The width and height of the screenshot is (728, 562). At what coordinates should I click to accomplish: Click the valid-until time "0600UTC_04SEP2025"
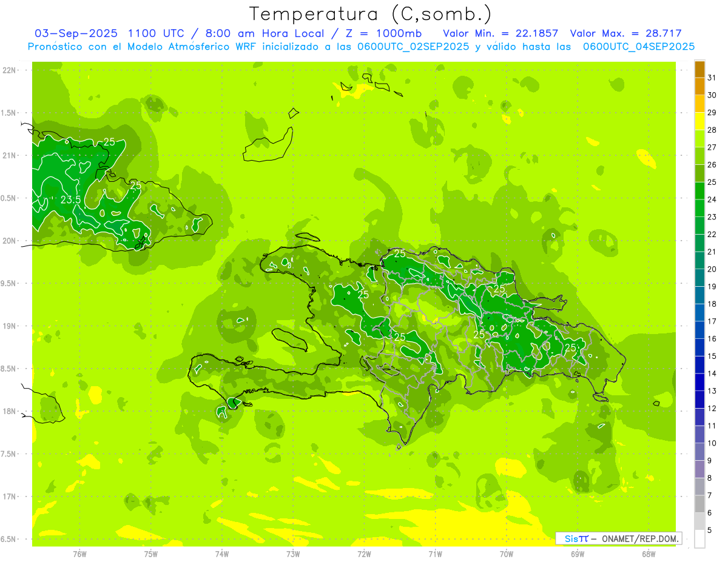[x=638, y=47]
